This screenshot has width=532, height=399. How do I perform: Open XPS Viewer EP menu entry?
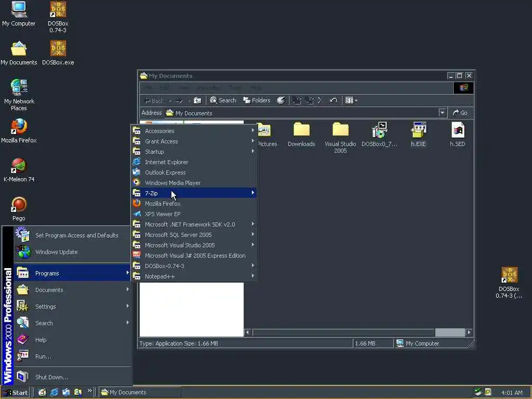coord(194,214)
